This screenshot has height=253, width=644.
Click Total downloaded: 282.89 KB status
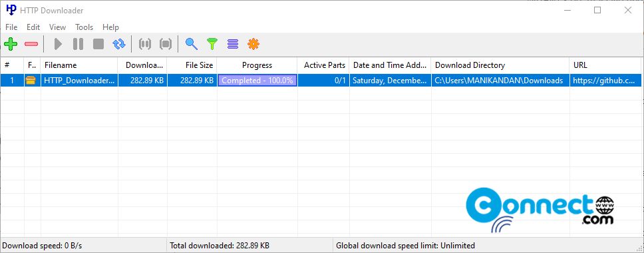pyautogui.click(x=220, y=246)
